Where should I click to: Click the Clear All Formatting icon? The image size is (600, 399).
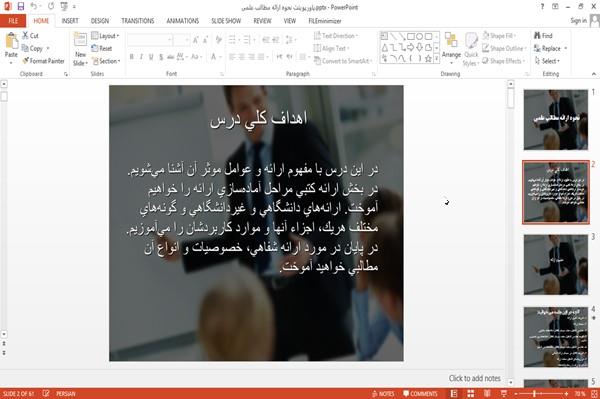219,40
